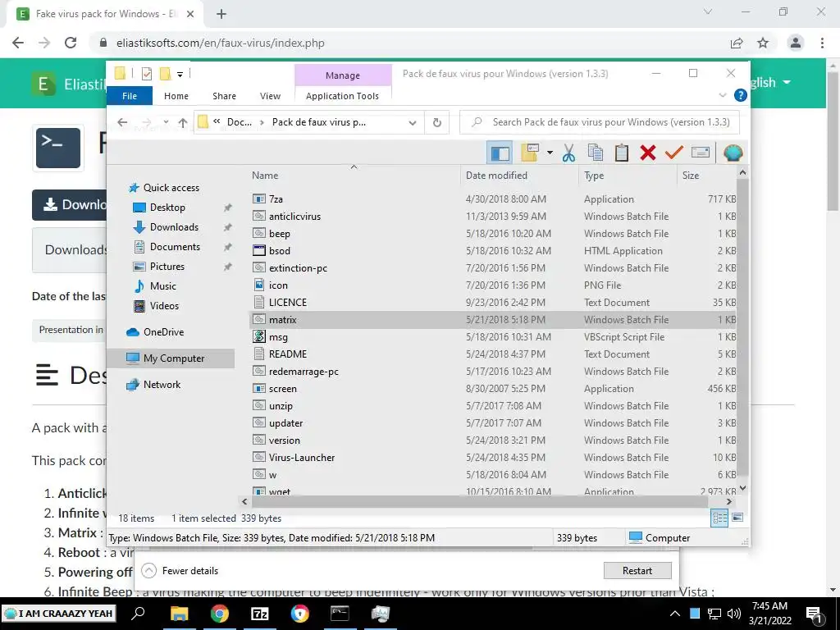Expand the Explorer ribbon chevron

[x=722, y=95]
